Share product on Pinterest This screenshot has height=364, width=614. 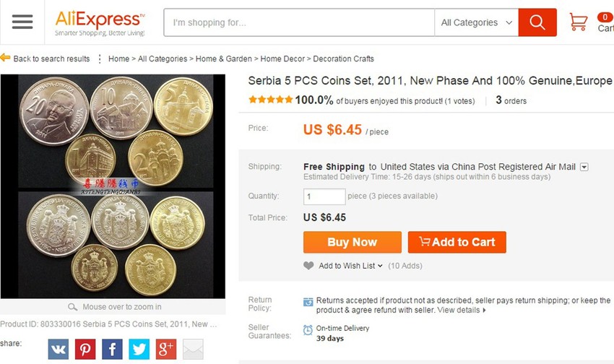tap(85, 349)
